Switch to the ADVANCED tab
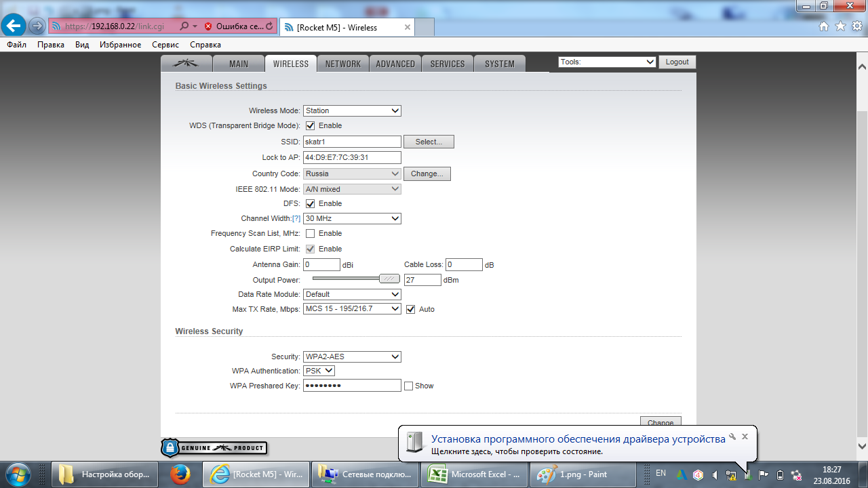This screenshot has height=488, width=868. pyautogui.click(x=395, y=64)
